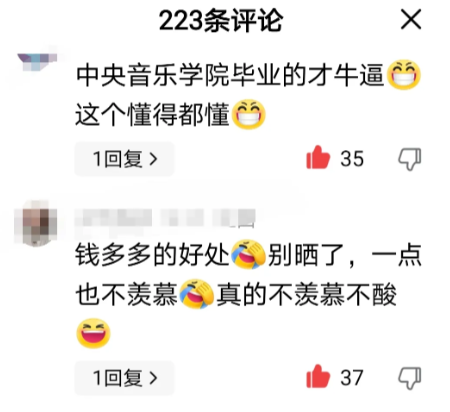The height and width of the screenshot is (412, 450).
Task: Dislike the 钱多多的好处 comment
Action: coord(410,378)
